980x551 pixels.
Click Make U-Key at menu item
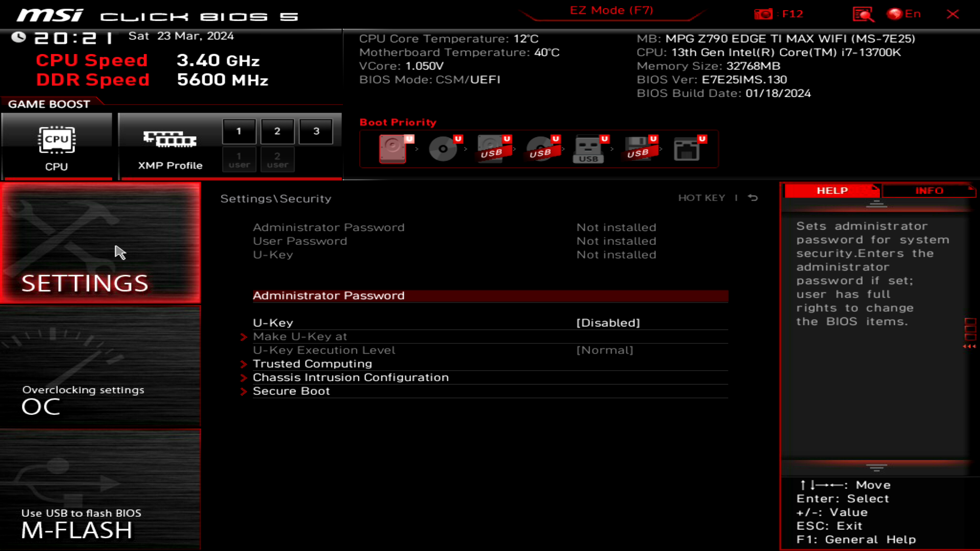[x=300, y=336]
